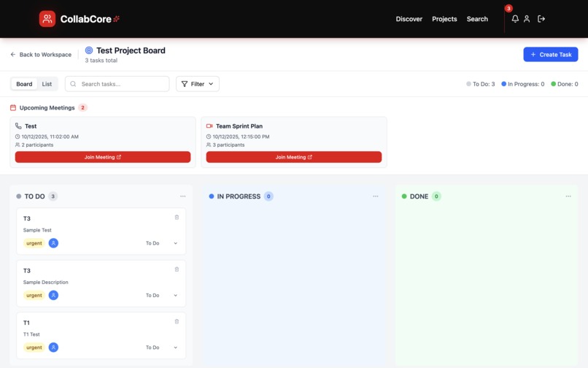This screenshot has height=368, width=588.
Task: Join the Team Sprint Plan meeting
Action: [x=293, y=157]
